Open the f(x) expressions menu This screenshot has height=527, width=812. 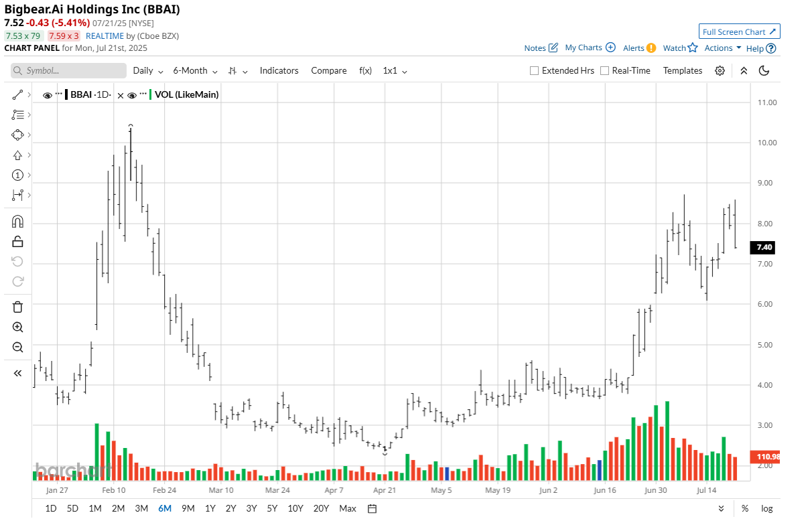point(365,70)
